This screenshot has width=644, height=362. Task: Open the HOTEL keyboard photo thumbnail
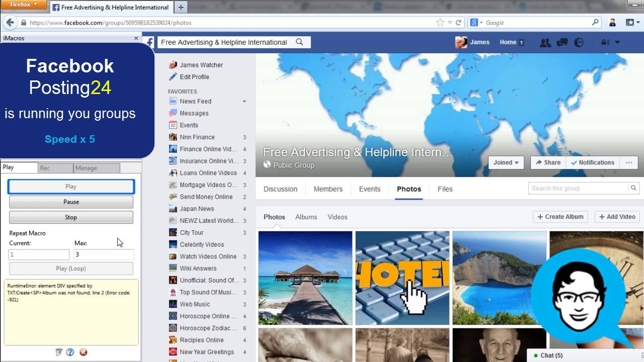[x=403, y=278]
